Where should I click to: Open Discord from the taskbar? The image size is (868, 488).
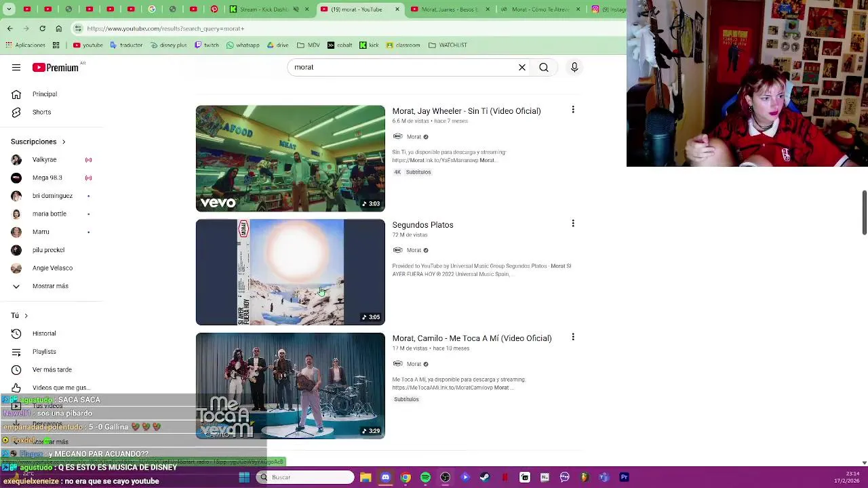click(x=385, y=477)
